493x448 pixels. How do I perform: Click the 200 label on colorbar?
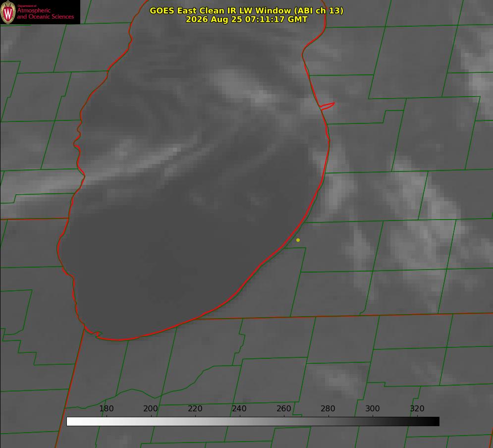click(x=151, y=408)
